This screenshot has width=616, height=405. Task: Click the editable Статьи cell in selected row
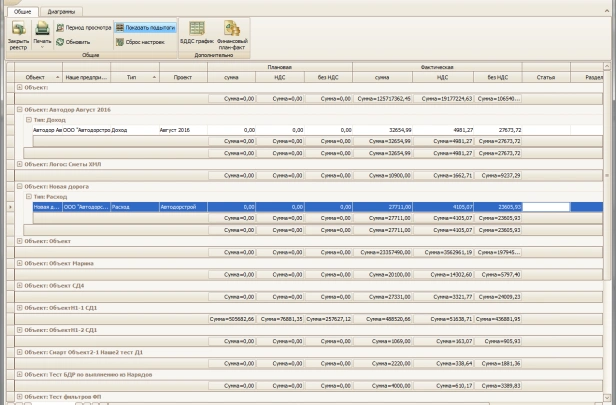click(x=546, y=206)
